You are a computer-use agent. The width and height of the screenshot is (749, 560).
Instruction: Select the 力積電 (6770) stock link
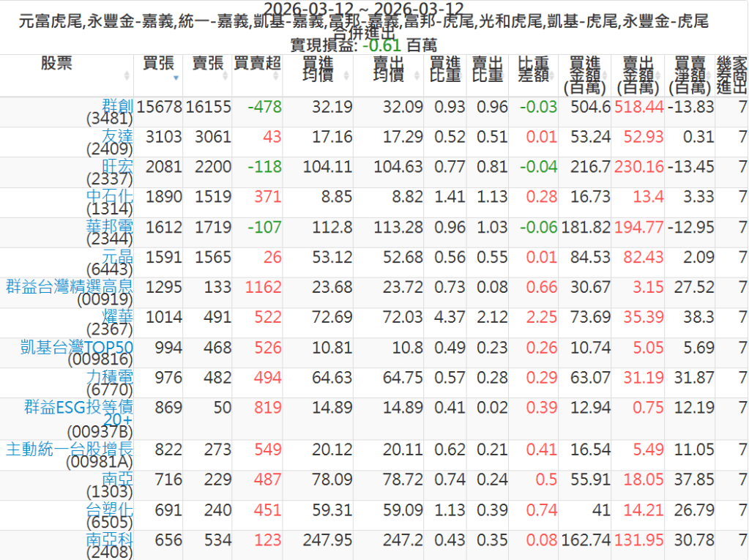(x=111, y=376)
